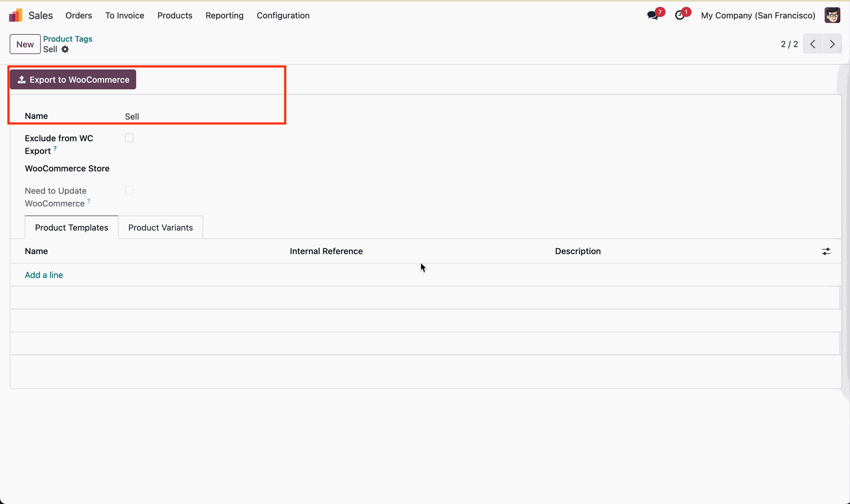Sort by Internal Reference column header
This screenshot has width=850, height=504.
[x=326, y=251]
